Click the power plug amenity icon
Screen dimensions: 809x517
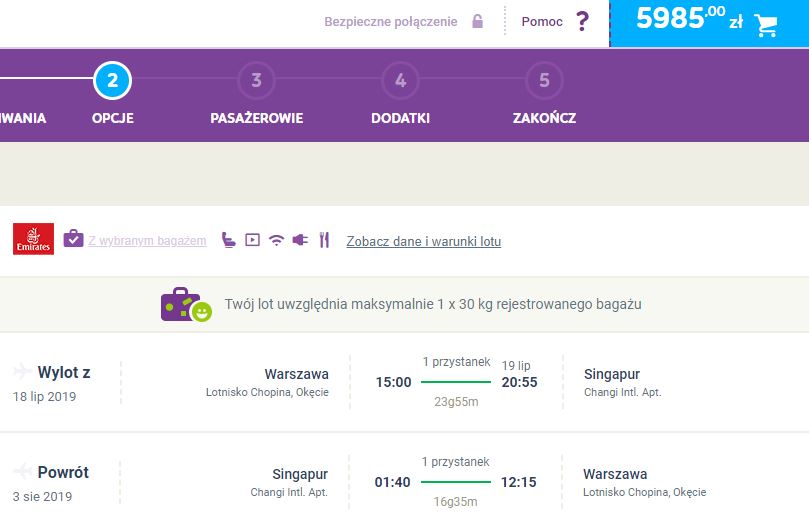(x=300, y=240)
